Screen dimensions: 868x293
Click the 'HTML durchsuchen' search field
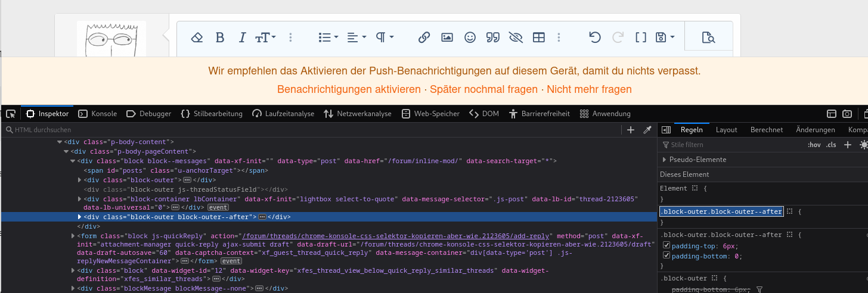(310, 130)
